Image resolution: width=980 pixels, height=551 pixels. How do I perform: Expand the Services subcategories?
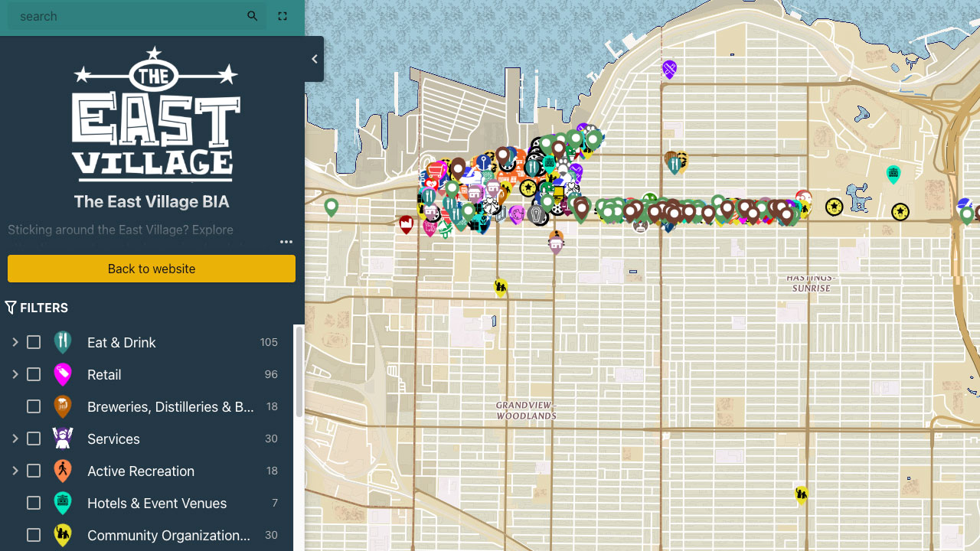click(15, 439)
